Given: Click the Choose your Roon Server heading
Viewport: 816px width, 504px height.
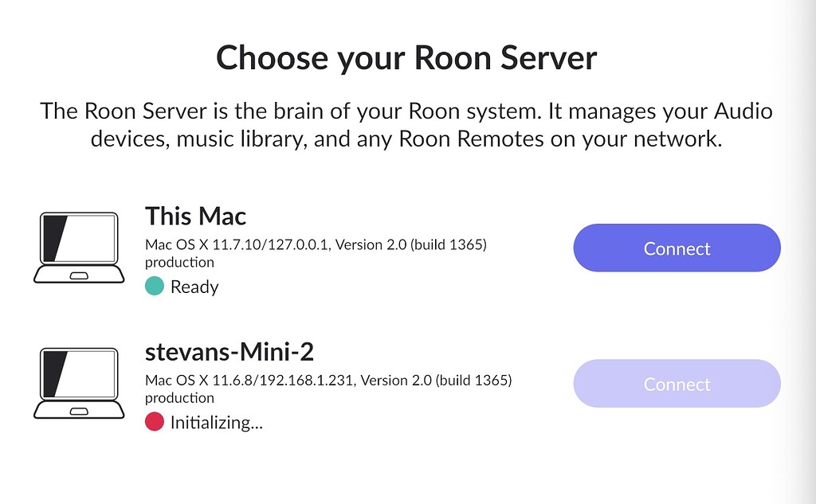Looking at the screenshot, I should (407, 57).
